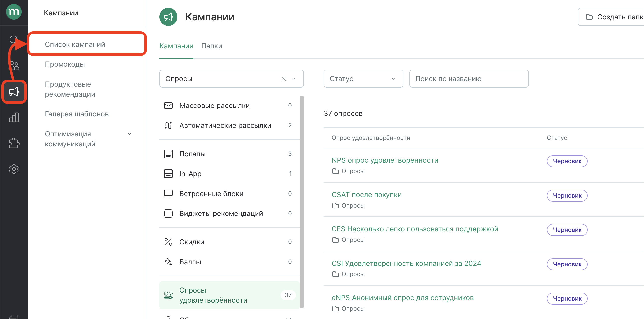The image size is (644, 319).
Task: Expand Оптимизация коммуникаций chevron
Action: point(129,134)
